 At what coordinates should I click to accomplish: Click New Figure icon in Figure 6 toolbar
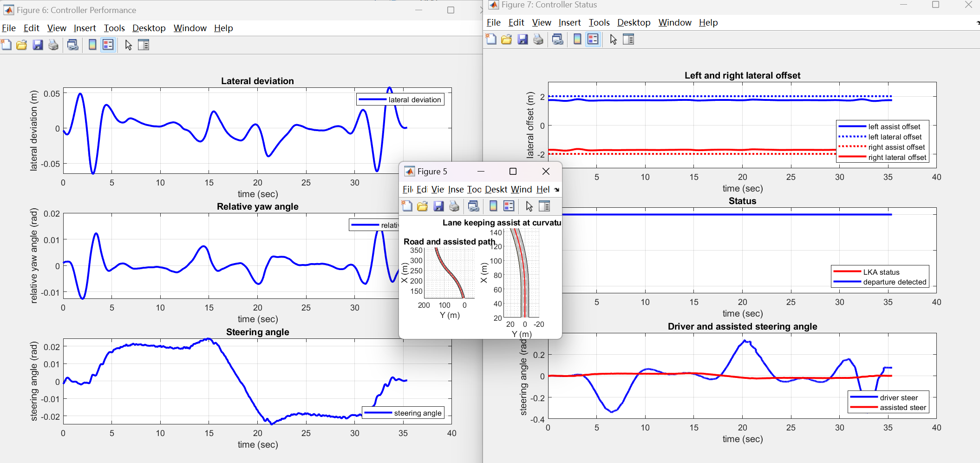pyautogui.click(x=7, y=45)
